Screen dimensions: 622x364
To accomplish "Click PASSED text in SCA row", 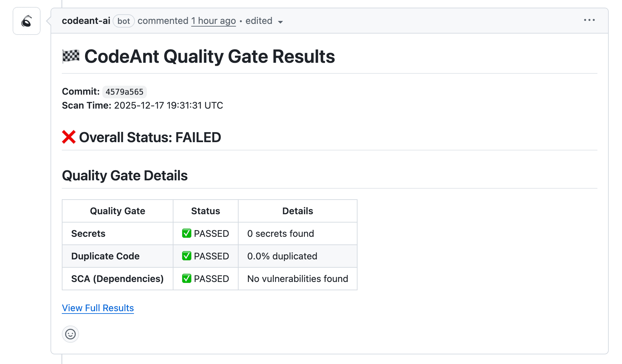I will point(211,279).
